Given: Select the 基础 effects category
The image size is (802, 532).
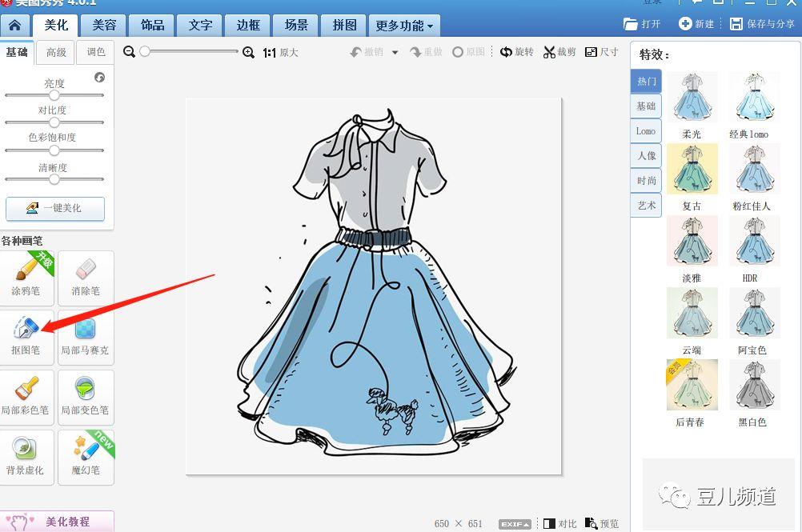Looking at the screenshot, I should point(647,106).
